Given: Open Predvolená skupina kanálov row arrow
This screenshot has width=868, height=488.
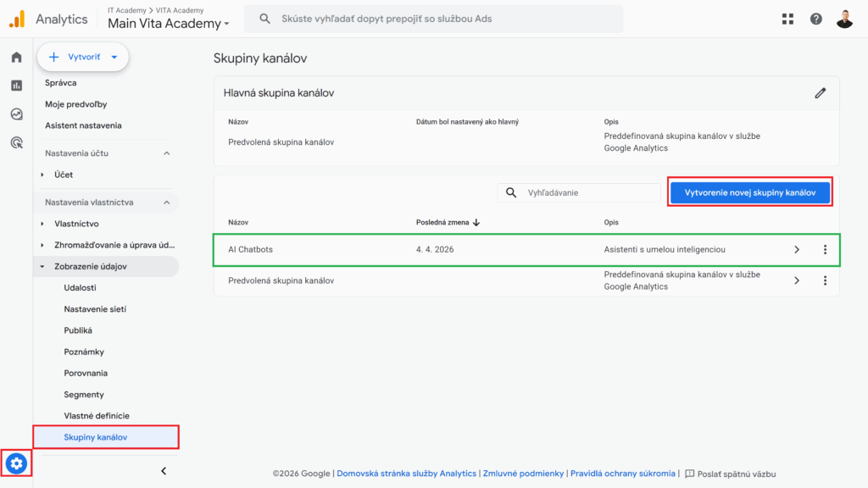Looking at the screenshot, I should (x=797, y=280).
